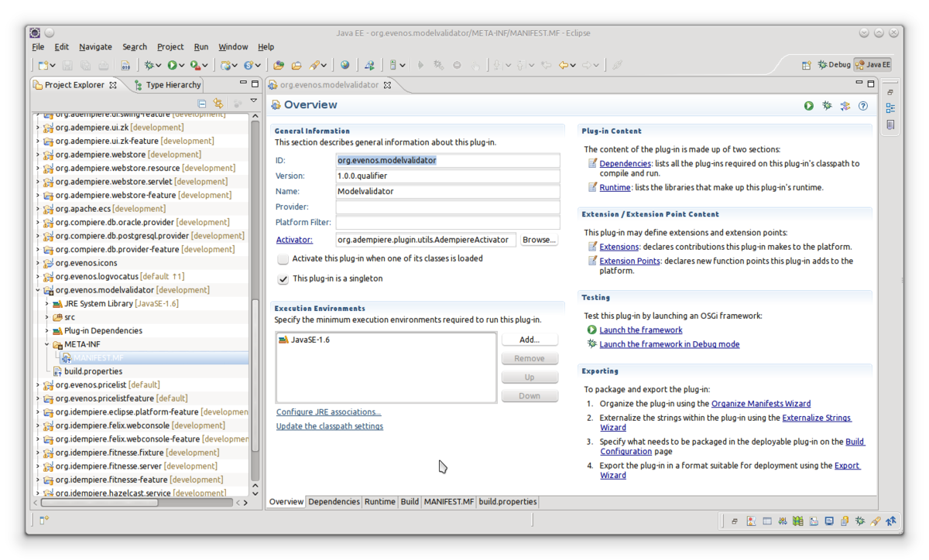Expand the org.evenos.pricelist project
This screenshot has height=560, width=929.
[37, 385]
